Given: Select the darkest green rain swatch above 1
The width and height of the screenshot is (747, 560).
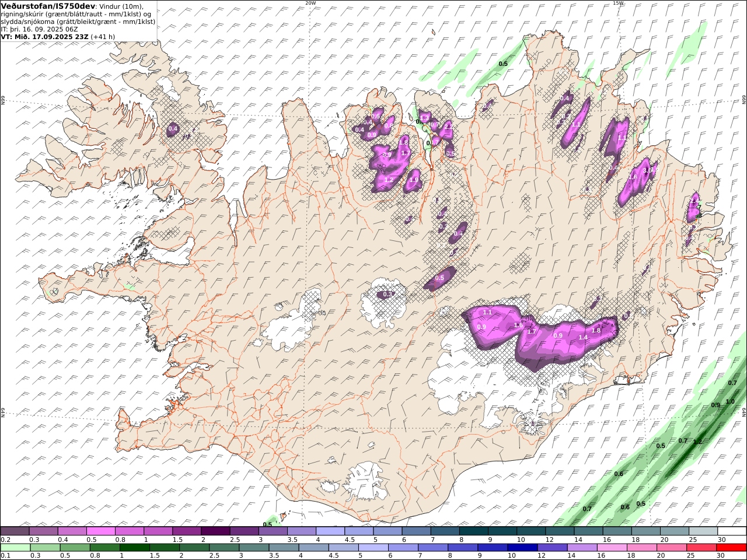Looking at the screenshot, I should click(x=135, y=548).
